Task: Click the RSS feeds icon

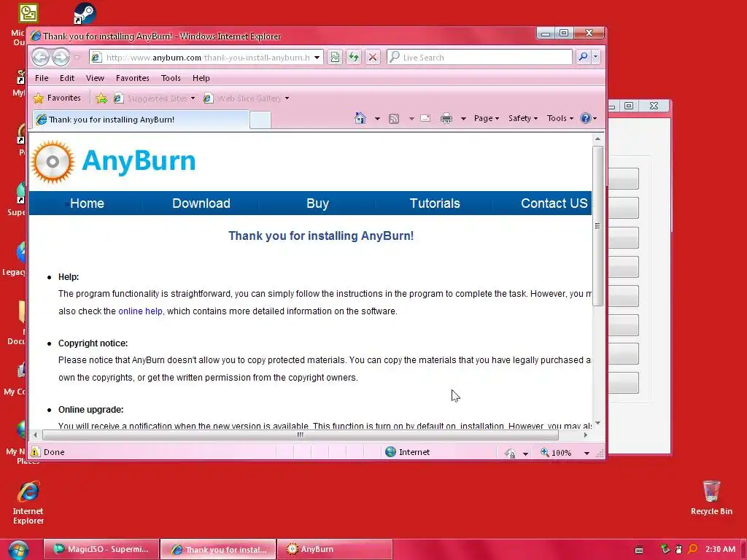Action: click(393, 119)
